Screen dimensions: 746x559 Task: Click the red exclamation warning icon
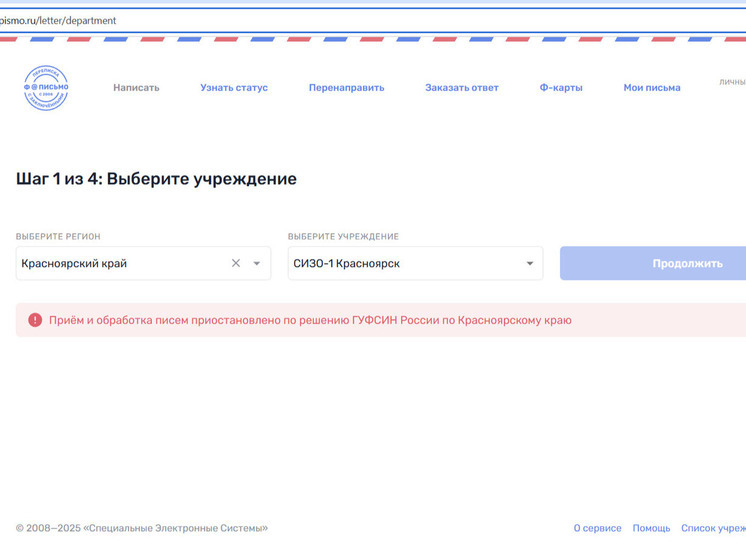click(x=35, y=320)
